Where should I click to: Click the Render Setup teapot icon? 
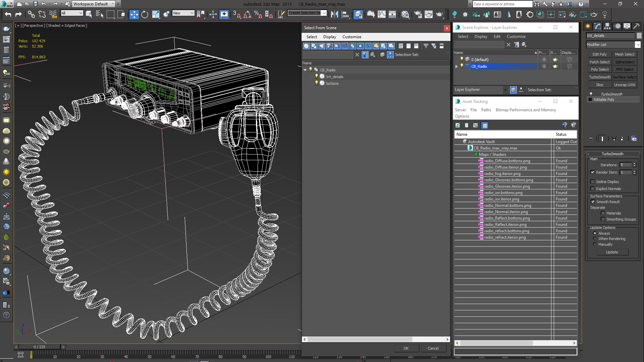pos(418,14)
